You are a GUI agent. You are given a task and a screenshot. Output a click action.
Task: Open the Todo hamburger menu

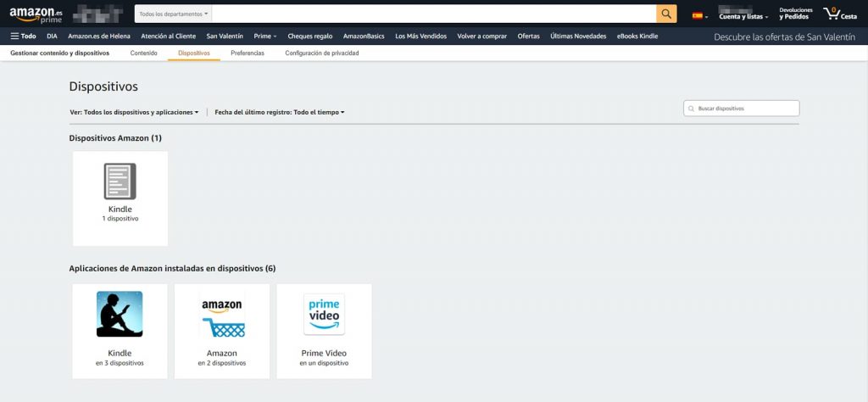pyautogui.click(x=23, y=36)
